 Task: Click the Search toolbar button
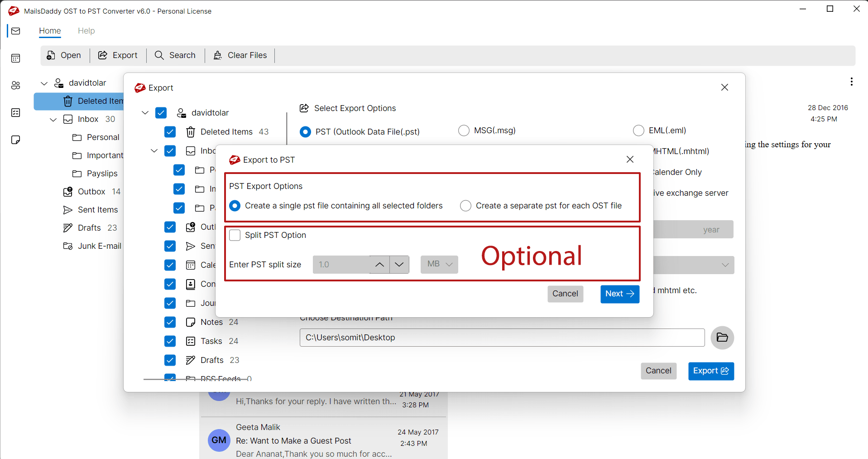[175, 55]
